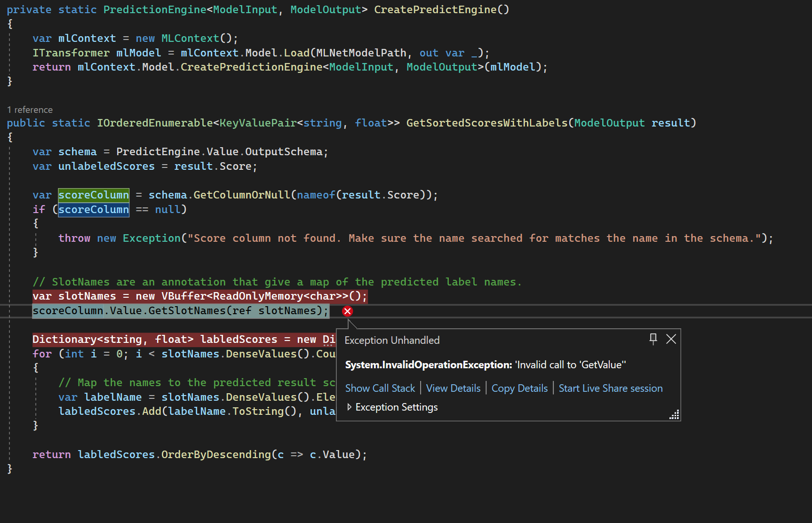Start a Live Share session
The image size is (812, 523).
coord(610,388)
